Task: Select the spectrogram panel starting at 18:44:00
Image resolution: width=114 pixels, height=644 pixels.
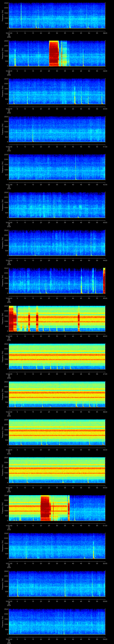Action: [57, 280]
